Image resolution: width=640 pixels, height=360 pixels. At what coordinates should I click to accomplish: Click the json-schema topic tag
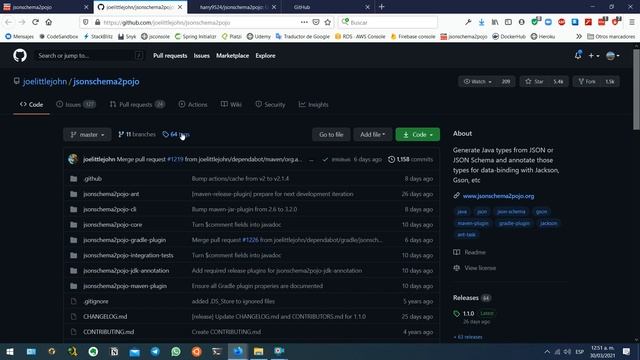tap(511, 211)
